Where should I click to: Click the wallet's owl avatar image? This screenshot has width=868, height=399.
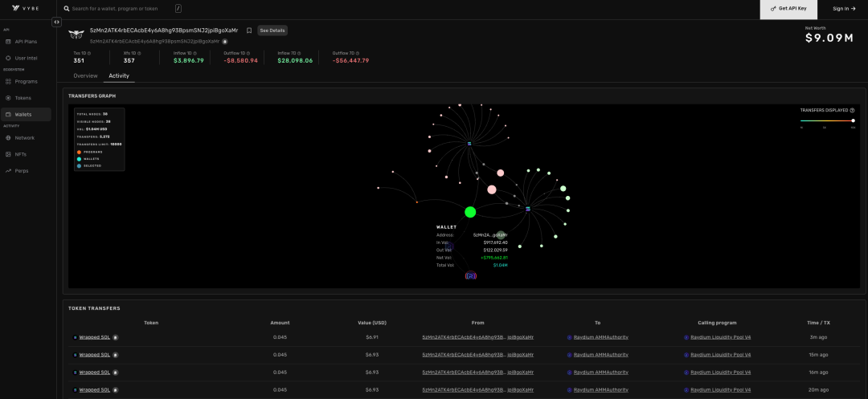pos(76,34)
